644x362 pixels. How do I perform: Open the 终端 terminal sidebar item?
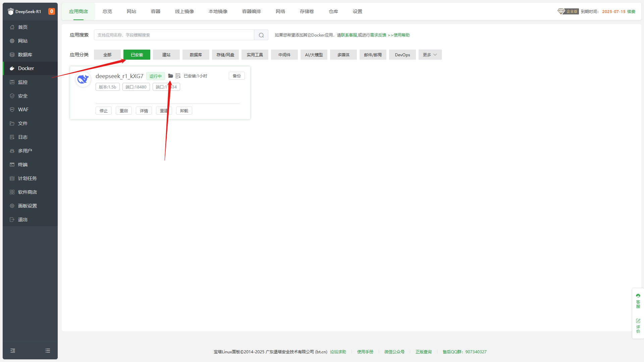(30, 165)
